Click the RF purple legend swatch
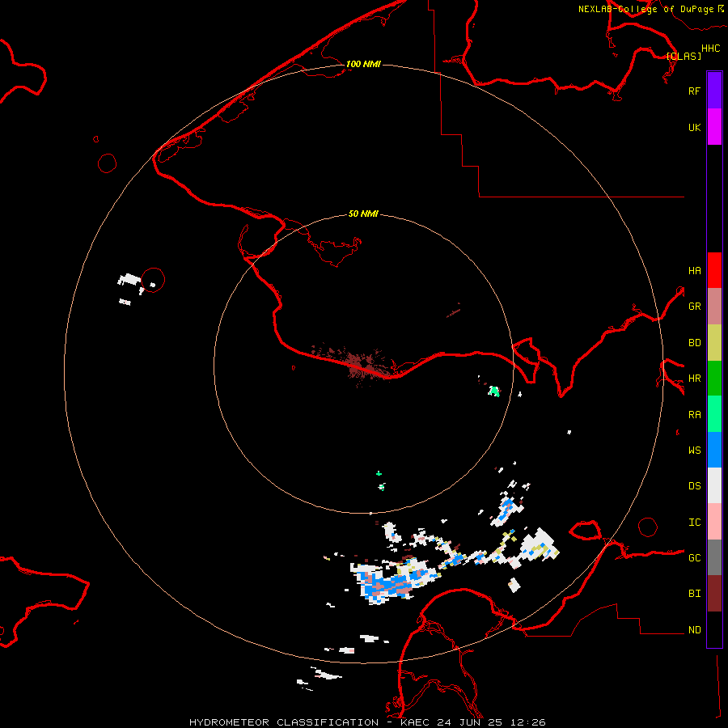The width and height of the screenshot is (728, 728). [x=714, y=91]
